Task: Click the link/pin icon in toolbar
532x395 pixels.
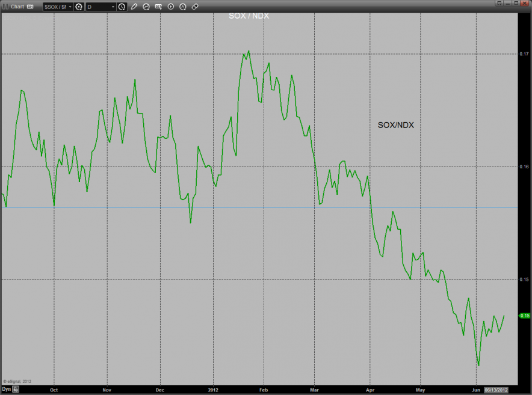Action: point(195,7)
